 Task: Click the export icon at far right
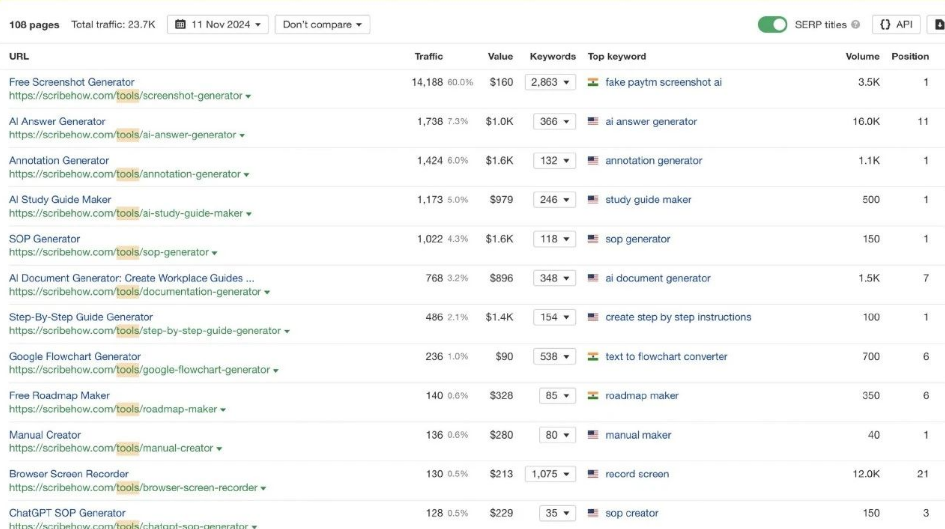[938, 25]
